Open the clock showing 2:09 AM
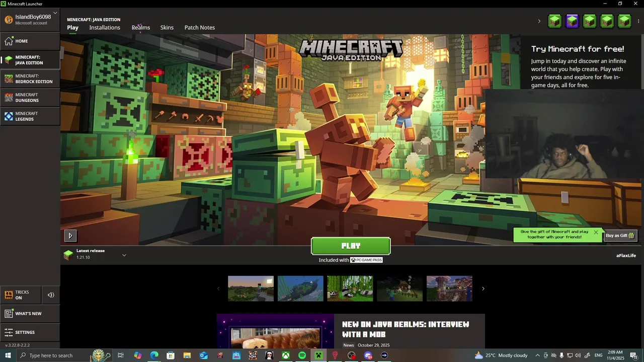The height and width of the screenshot is (362, 644). (615, 355)
